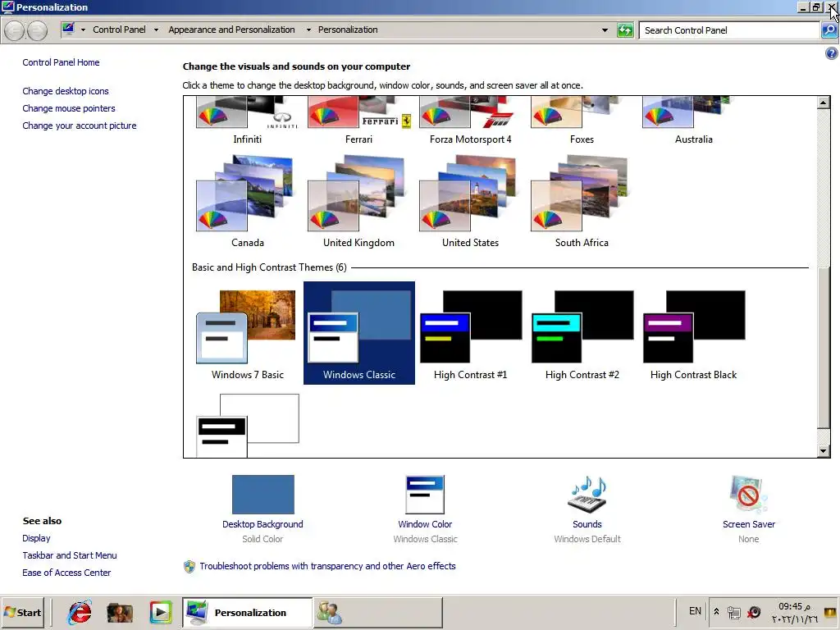Open Change desktop icons link
The height and width of the screenshot is (630, 840).
point(66,91)
